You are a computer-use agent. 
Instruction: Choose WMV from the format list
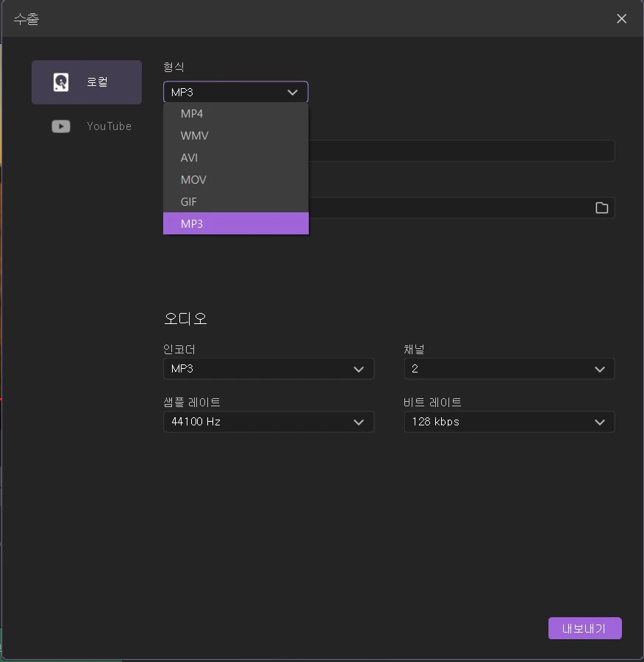coord(236,135)
